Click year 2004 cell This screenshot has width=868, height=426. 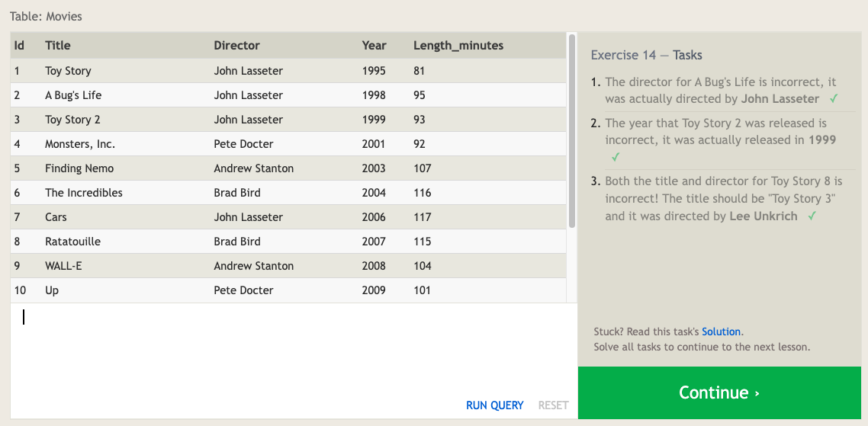374,193
